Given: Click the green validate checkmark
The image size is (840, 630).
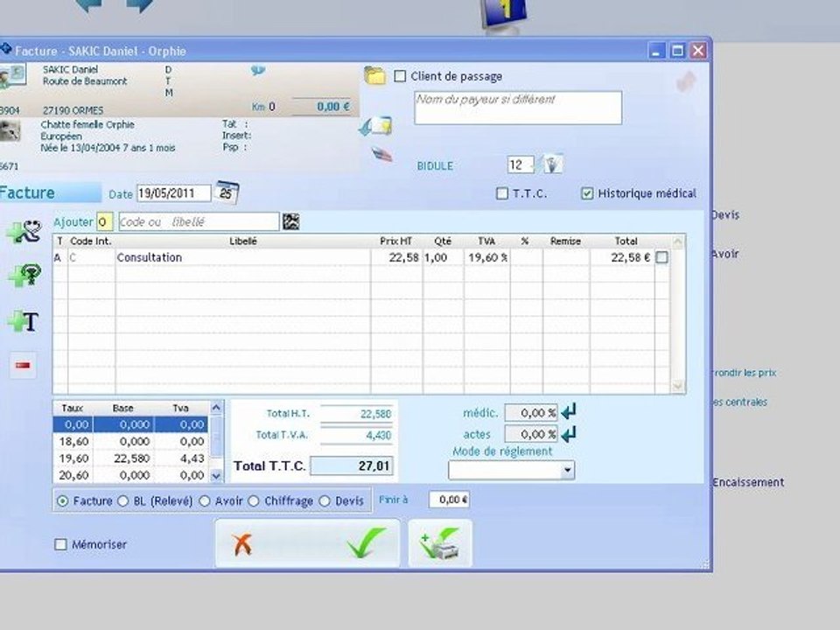Looking at the screenshot, I should pos(367,542).
